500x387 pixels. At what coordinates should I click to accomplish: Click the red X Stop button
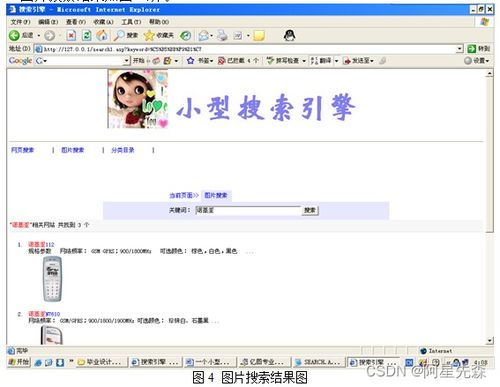(71, 35)
